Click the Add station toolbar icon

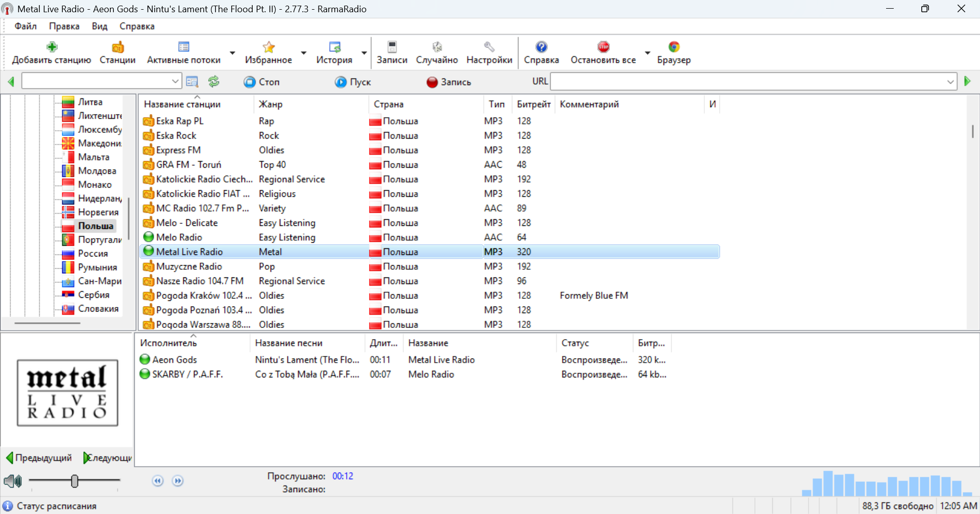tap(52, 47)
